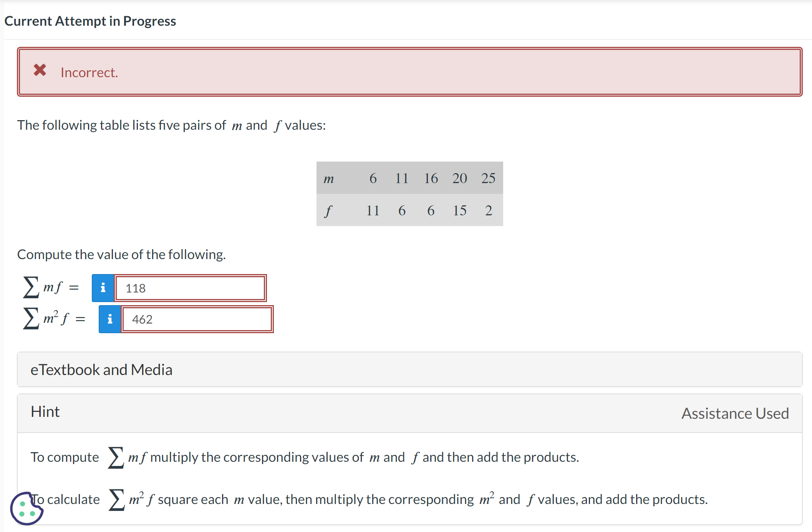812x532 pixels.
Task: Expand the eTextbook and Media section
Action: pyautogui.click(x=101, y=369)
